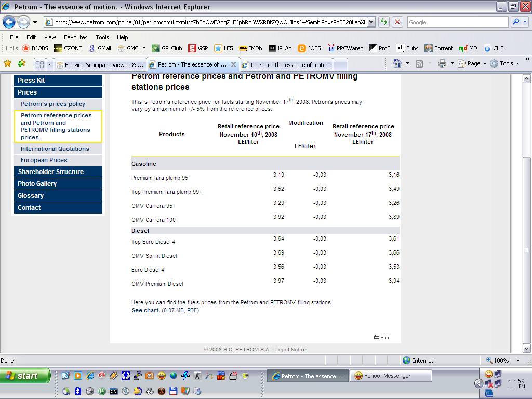Switch to Yahoo! Messenger in taskbar
532x399 pixels.
(390, 376)
